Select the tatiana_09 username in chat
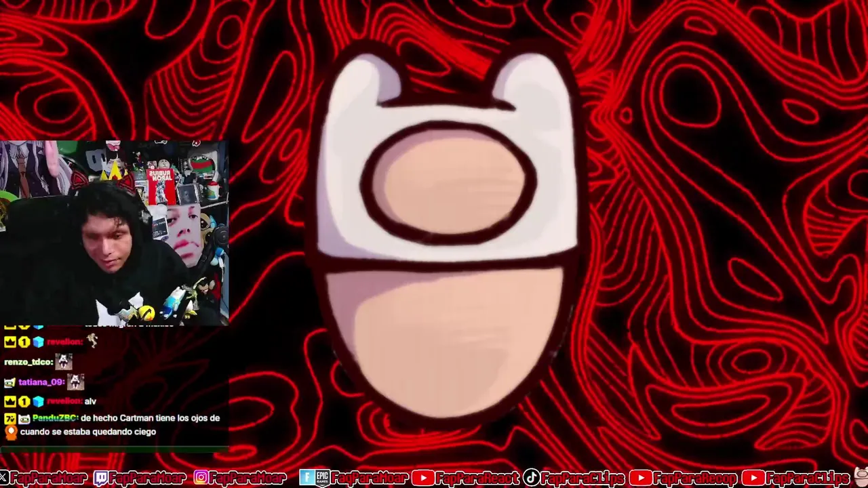The width and height of the screenshot is (868, 488). [41, 382]
